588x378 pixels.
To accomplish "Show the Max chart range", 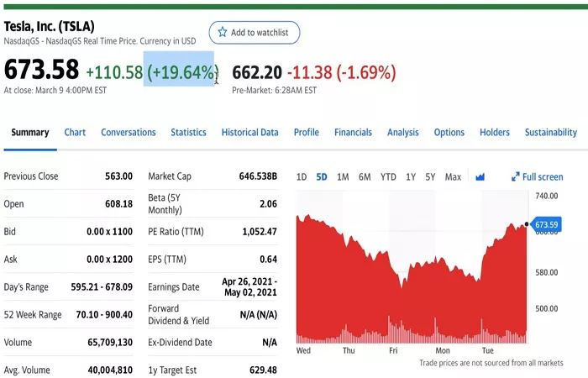I will click(453, 177).
